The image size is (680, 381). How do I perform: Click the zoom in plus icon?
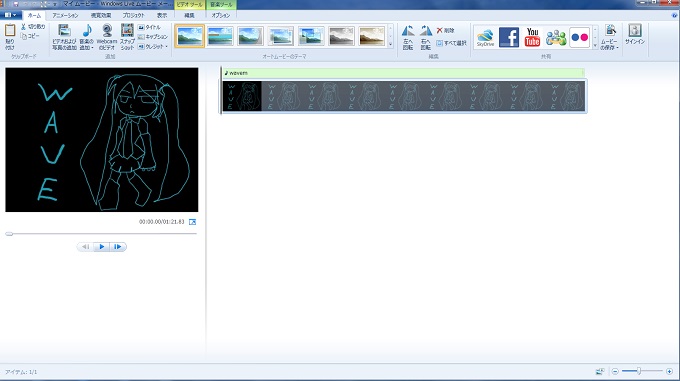(669, 371)
